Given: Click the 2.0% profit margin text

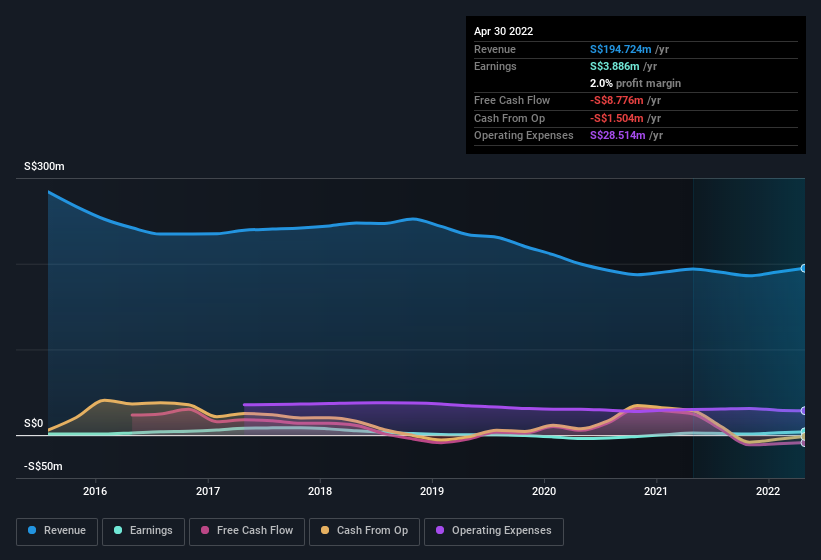Looking at the screenshot, I should click(x=635, y=83).
